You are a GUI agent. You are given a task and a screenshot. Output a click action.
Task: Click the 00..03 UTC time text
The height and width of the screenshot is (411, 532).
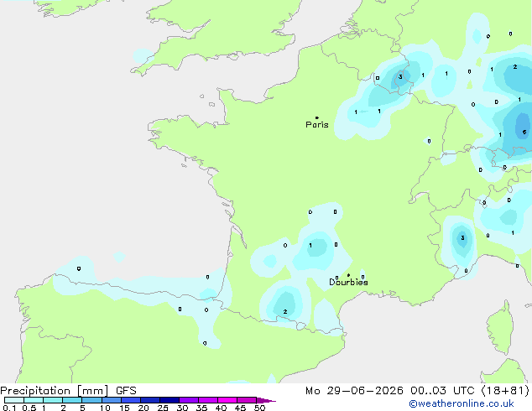pyautogui.click(x=442, y=391)
